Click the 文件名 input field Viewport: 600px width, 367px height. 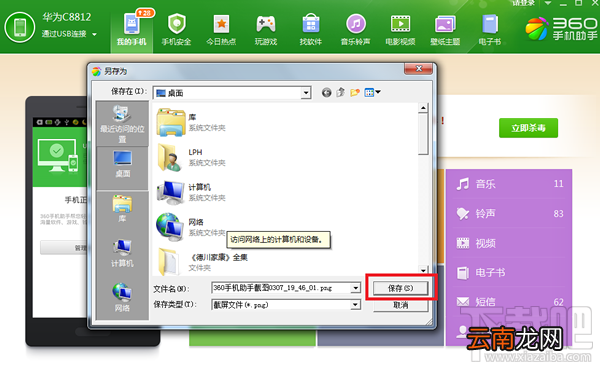[281, 288]
